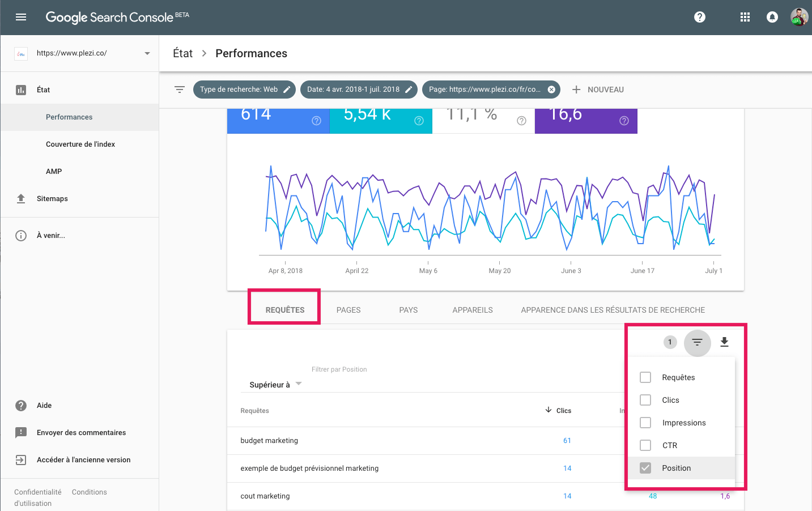Sort by the Clics column arrow
812x511 pixels.
click(x=549, y=410)
